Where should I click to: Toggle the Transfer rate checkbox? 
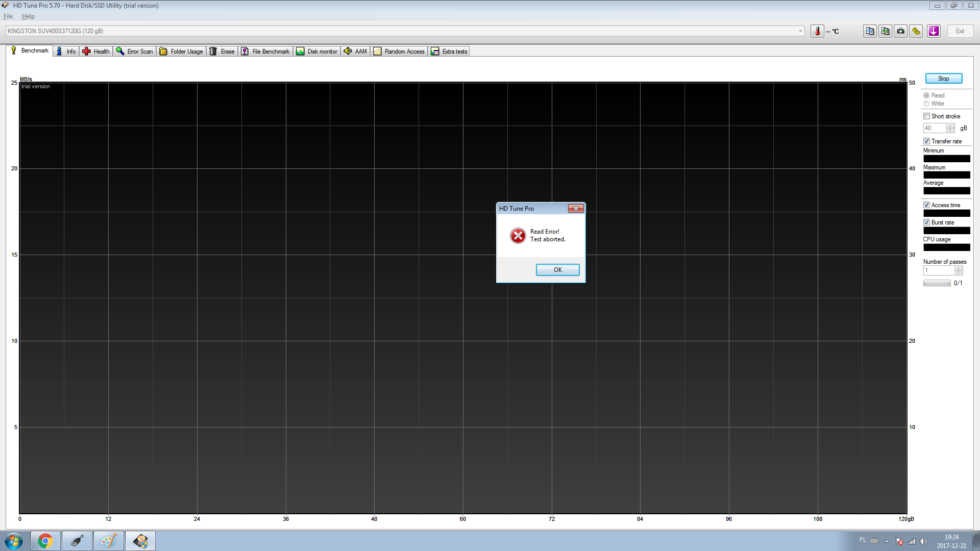tap(926, 141)
